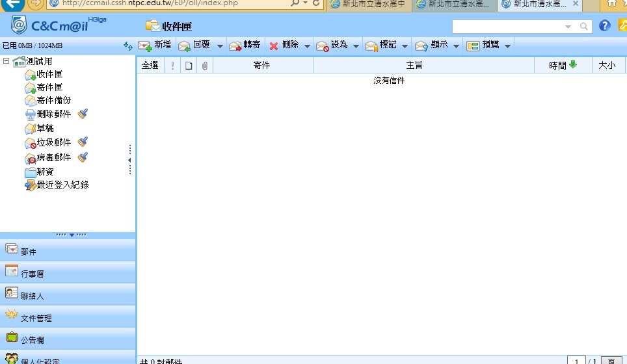Open the 預覽 dropdown arrow
The width and height of the screenshot is (627, 364).
pyautogui.click(x=507, y=46)
